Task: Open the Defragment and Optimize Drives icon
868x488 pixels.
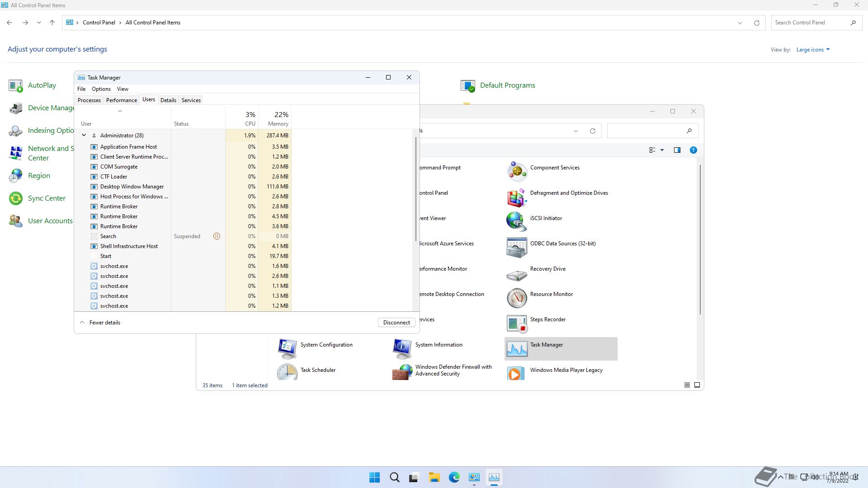Action: 517,197
